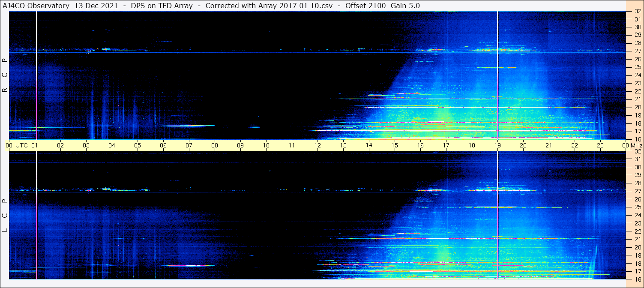Select the 06 hour mark on time axis

pos(163,145)
